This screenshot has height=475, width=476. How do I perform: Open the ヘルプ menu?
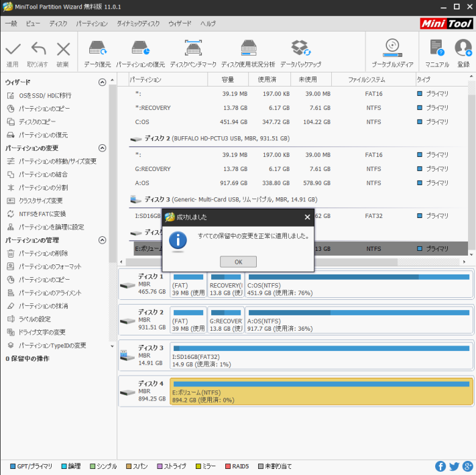(208, 23)
